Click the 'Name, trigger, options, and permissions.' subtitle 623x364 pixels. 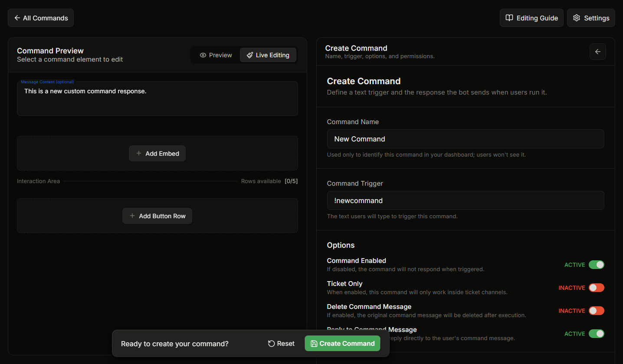tap(380, 56)
